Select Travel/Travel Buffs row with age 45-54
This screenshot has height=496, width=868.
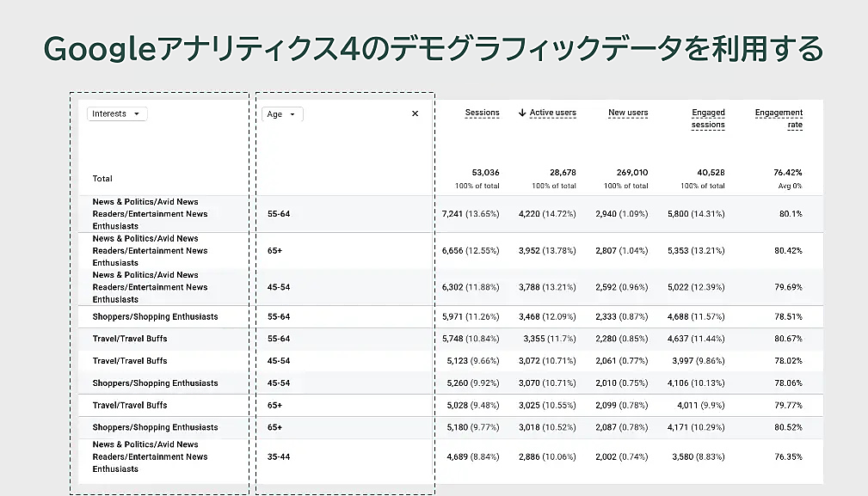[x=451, y=361]
